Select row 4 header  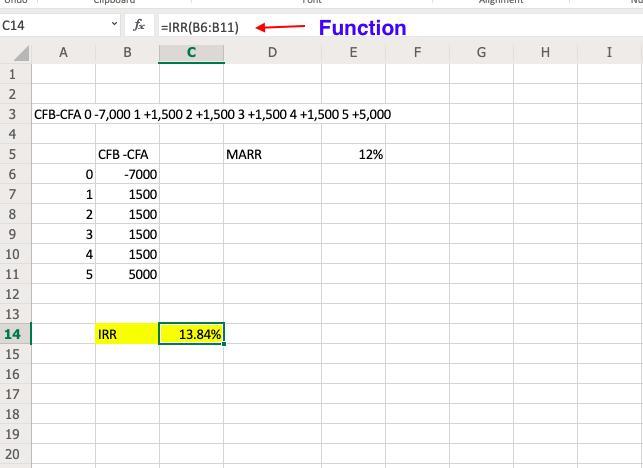tap(15, 134)
